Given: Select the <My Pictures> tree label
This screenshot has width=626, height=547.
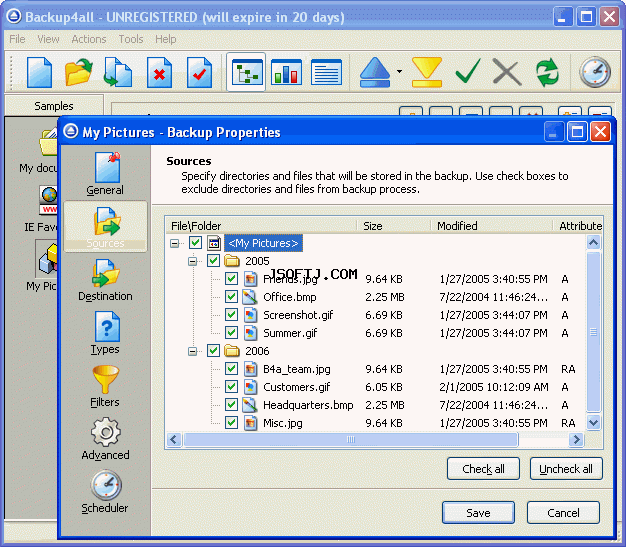Looking at the screenshot, I should point(263,243).
